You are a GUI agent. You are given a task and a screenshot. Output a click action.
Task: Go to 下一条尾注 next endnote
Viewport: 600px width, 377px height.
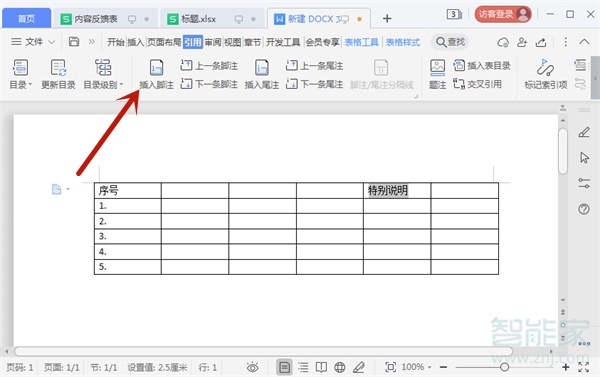pos(314,84)
